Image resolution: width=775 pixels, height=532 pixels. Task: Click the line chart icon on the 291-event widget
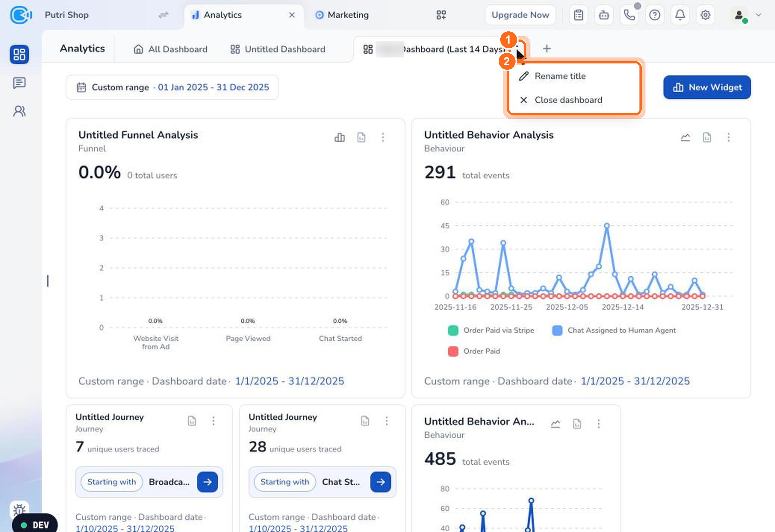(685, 137)
